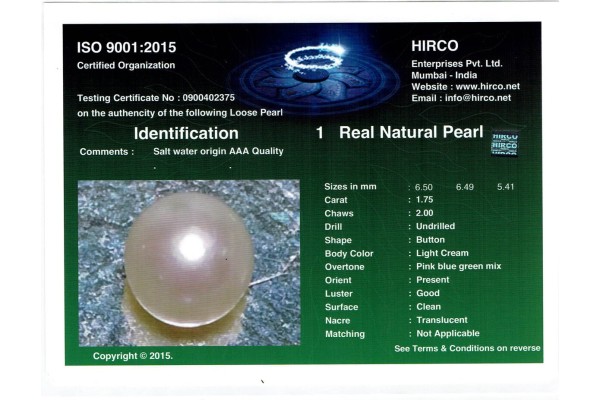Image resolution: width=600 pixels, height=400 pixels.
Task: Select the 'Undrilled' value
Action: 435,226
